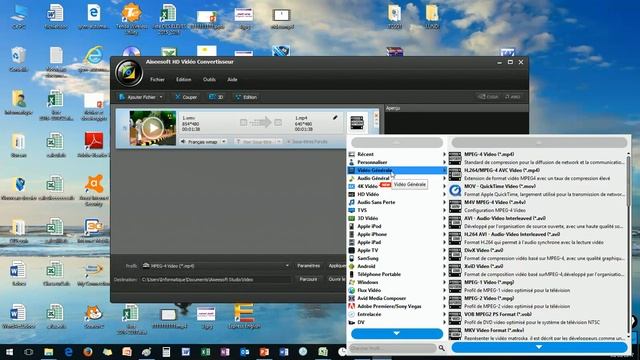Choose H.264/MPEG-4 AVC Video format

[537, 174]
